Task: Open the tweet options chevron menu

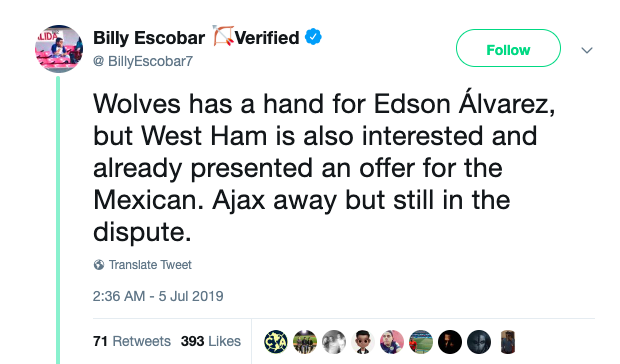Action: [x=587, y=50]
